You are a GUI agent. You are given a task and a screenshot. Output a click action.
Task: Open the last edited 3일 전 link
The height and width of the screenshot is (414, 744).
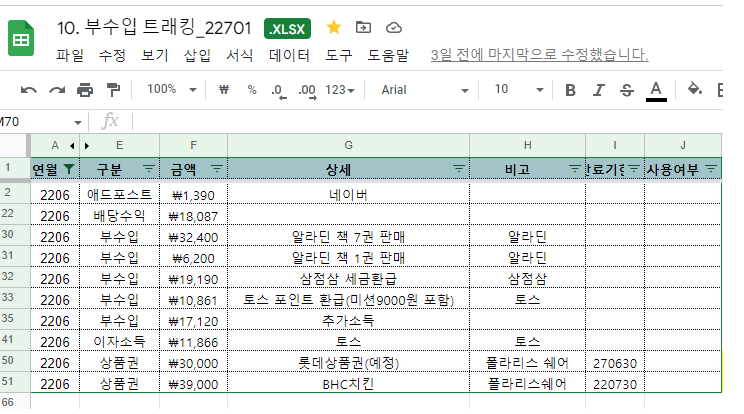tap(539, 55)
